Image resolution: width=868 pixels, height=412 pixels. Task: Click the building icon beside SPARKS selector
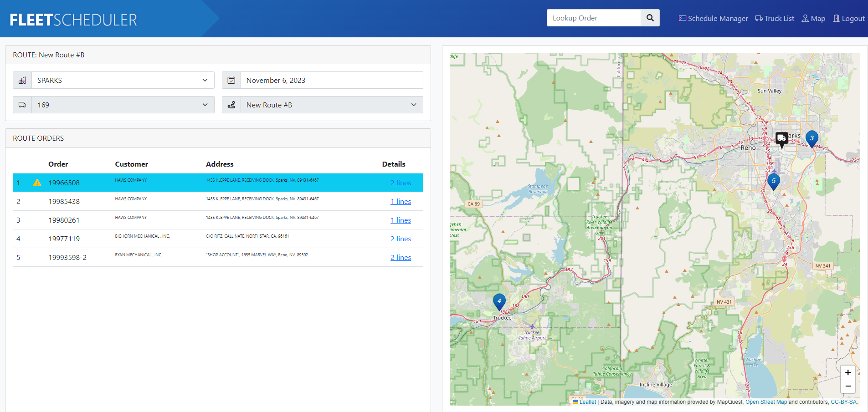tap(22, 80)
